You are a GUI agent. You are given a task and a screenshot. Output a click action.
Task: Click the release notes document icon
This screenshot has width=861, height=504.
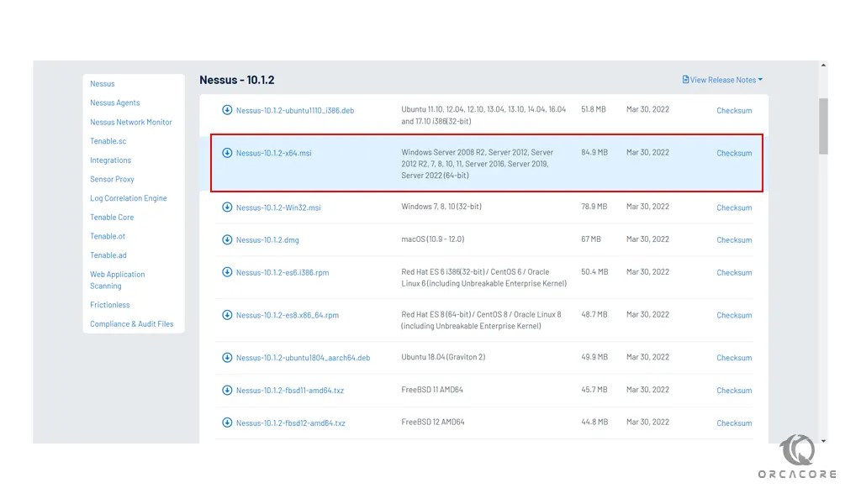point(686,78)
